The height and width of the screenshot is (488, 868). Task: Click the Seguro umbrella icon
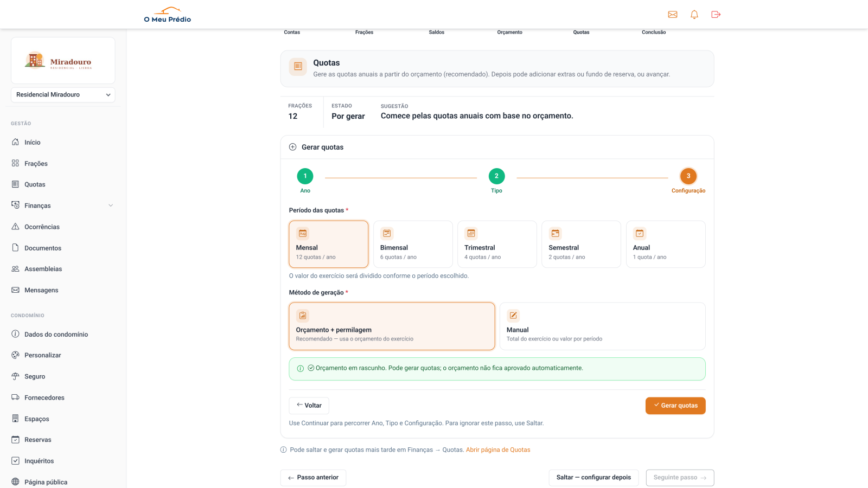pos(15,376)
